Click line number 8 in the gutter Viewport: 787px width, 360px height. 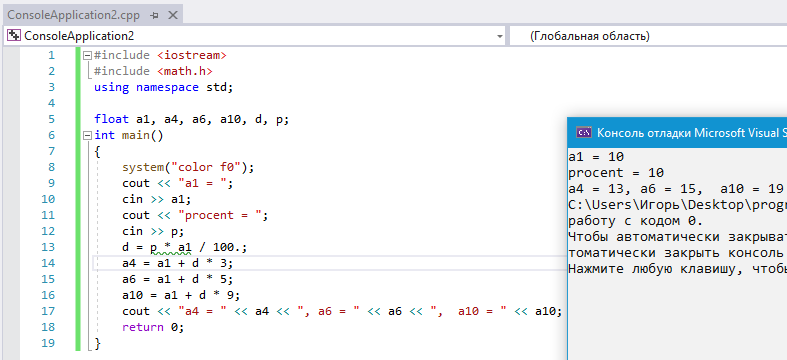[52, 167]
